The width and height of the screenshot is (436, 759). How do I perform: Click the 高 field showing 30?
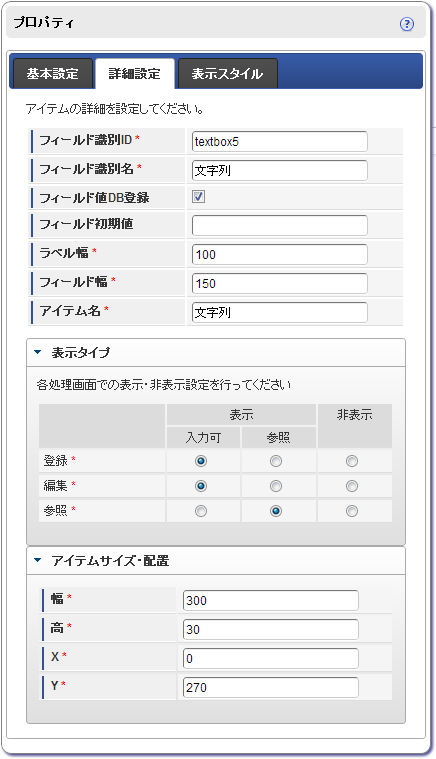click(x=271, y=629)
